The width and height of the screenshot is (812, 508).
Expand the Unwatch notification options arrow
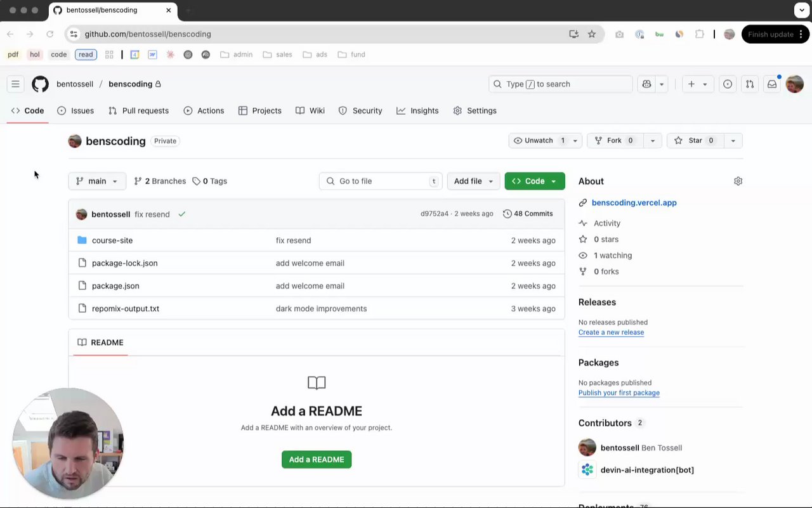click(x=575, y=140)
